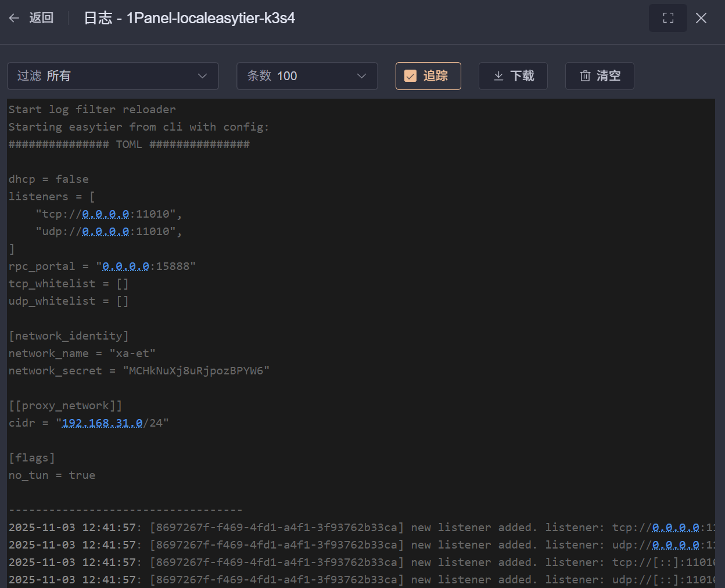
Task: Click the log title 1Panel-localeasytier-k3s4
Action: coord(210,18)
